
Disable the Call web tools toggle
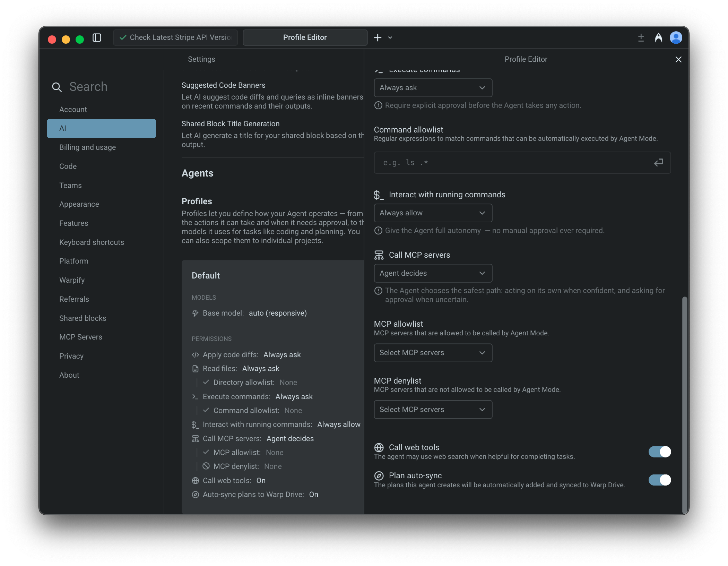(659, 452)
